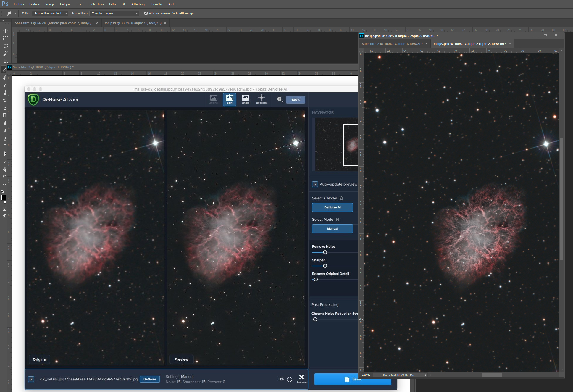
Task: Select the Clone Stamp tool
Action: tap(4, 93)
